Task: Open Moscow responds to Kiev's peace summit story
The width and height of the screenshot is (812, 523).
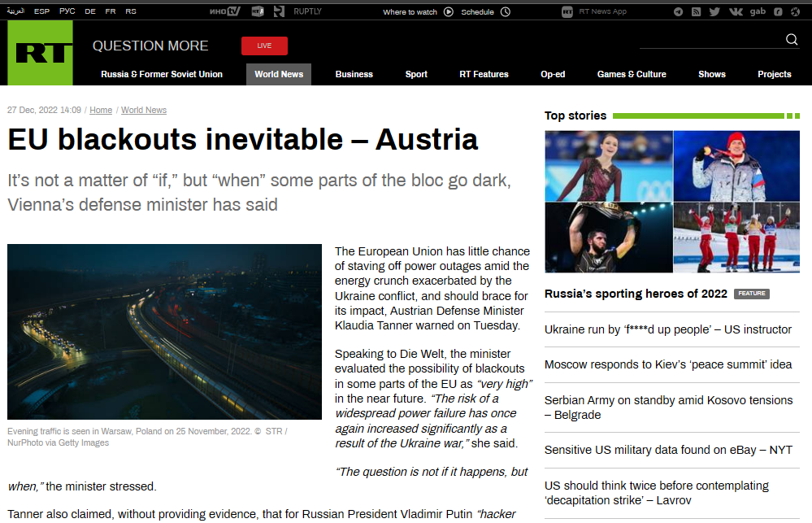Action: click(668, 364)
